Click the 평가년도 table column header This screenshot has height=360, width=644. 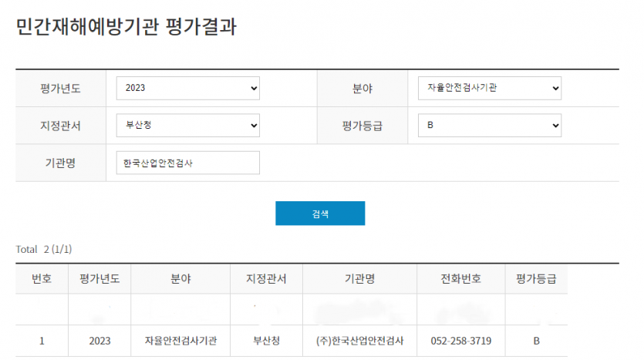99,279
